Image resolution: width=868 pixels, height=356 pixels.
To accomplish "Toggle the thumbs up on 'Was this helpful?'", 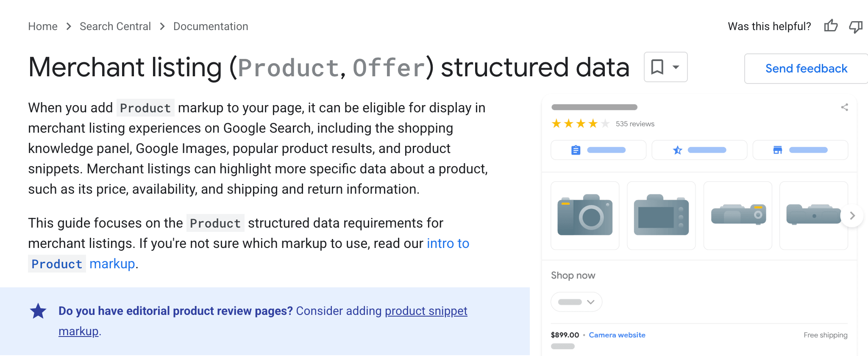I will coord(831,26).
